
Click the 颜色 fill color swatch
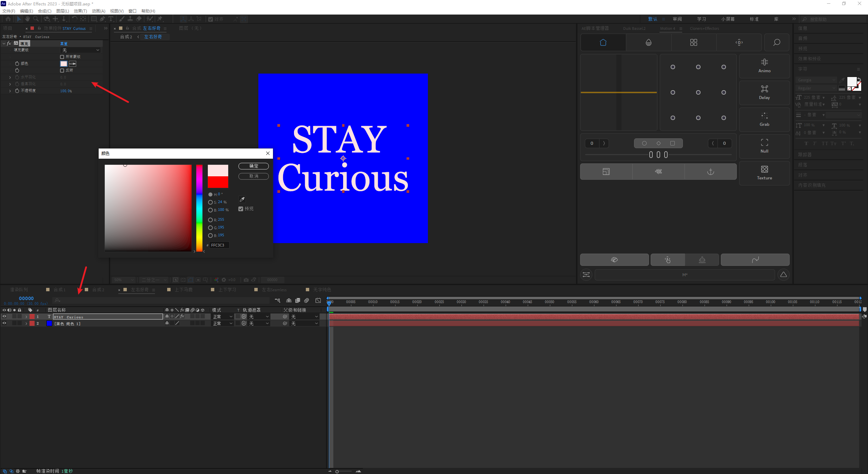[63, 64]
